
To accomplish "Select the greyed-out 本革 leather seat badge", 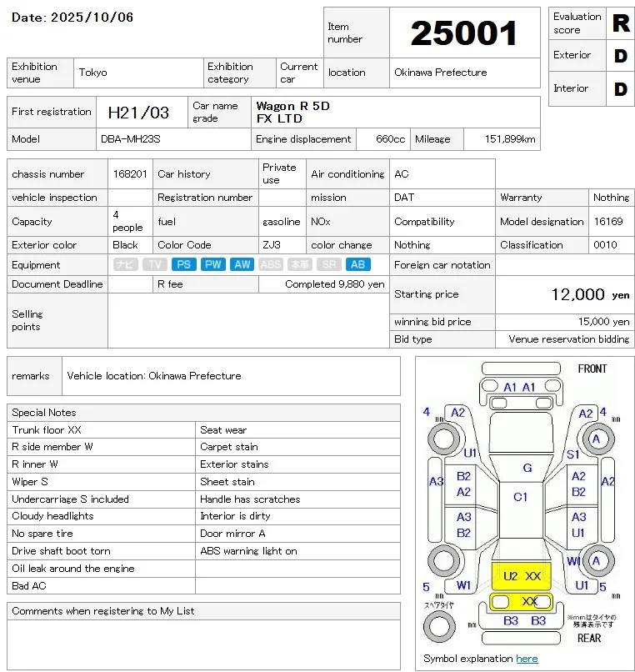I will point(300,265).
